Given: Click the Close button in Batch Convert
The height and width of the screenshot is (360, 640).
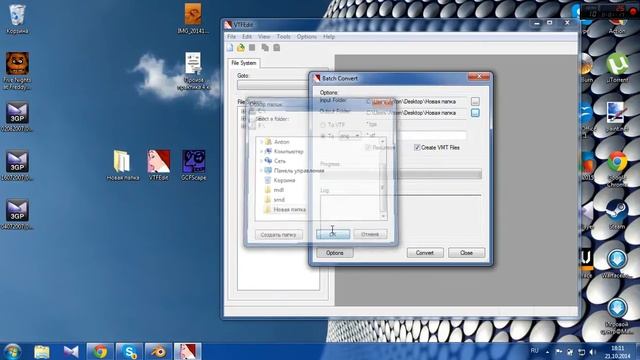Looking at the screenshot, I should click(x=467, y=253).
